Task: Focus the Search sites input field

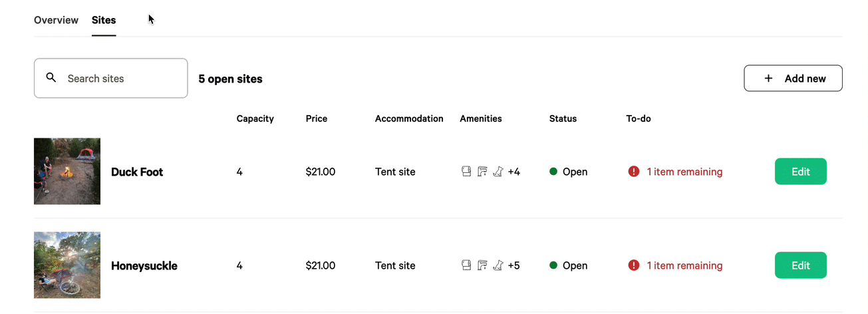Action: pyautogui.click(x=110, y=78)
